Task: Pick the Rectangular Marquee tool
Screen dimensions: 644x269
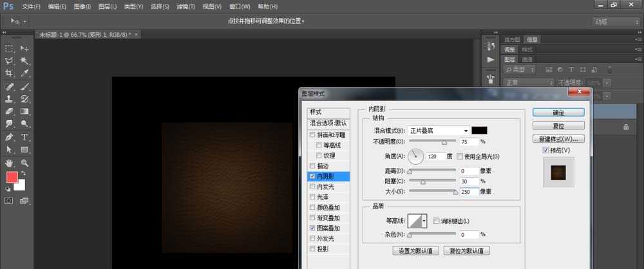Action: pyautogui.click(x=9, y=48)
